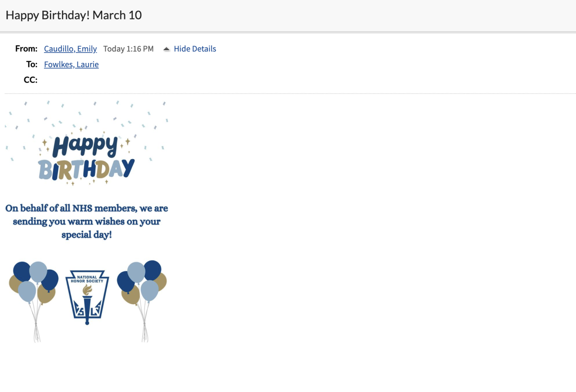Collapse details using the triangle arrow icon

pos(166,49)
